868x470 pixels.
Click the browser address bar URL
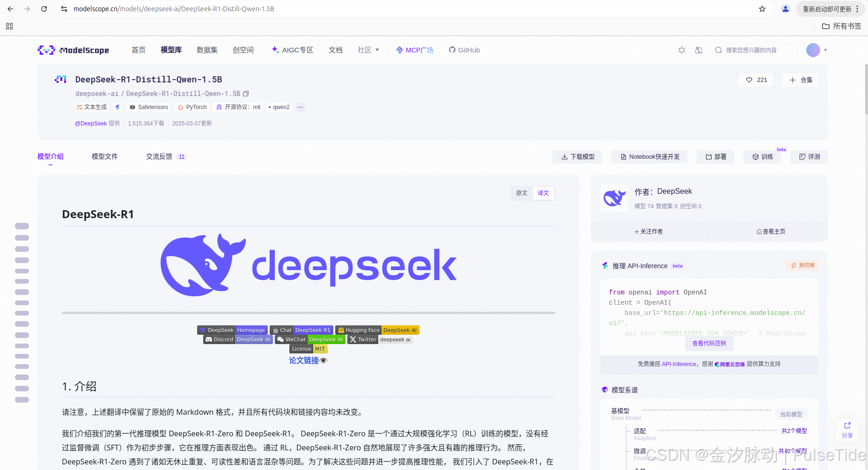[x=174, y=9]
